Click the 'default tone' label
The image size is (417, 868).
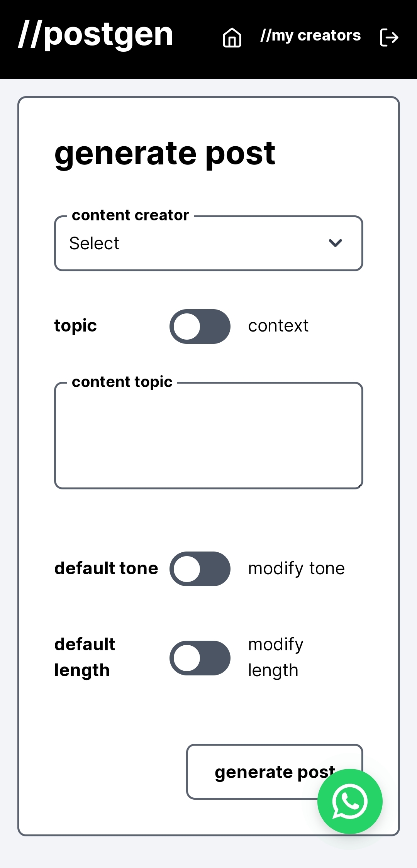click(x=106, y=569)
